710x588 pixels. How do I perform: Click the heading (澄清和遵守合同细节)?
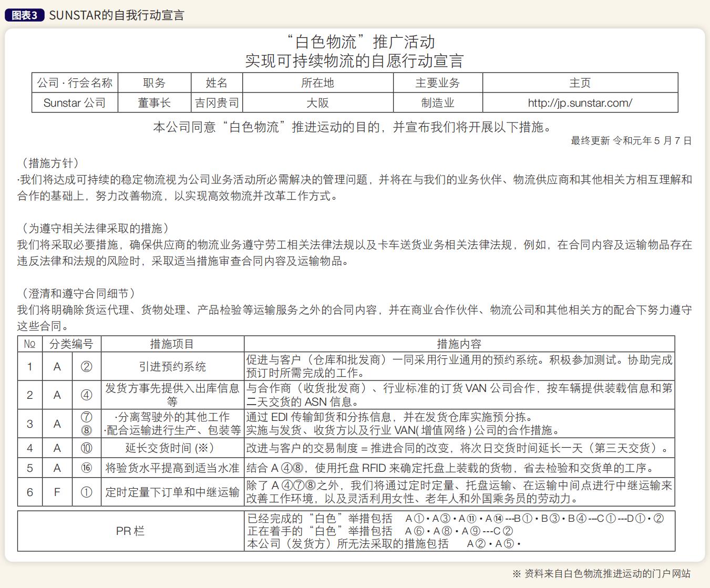pos(79,294)
